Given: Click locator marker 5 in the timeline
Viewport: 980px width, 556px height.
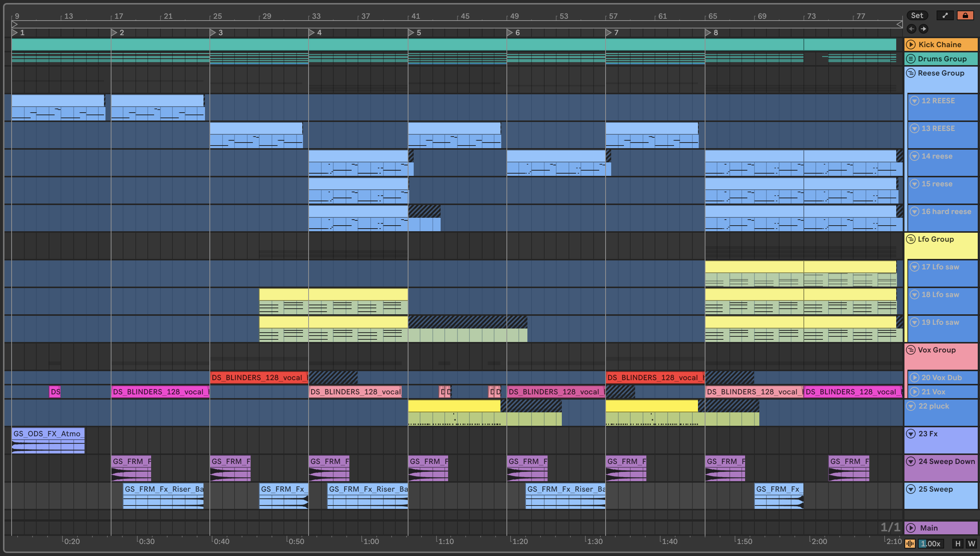Looking at the screenshot, I should coord(411,33).
